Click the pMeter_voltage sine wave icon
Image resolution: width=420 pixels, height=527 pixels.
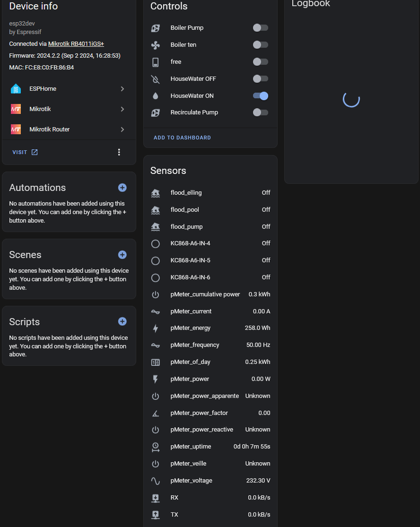[x=155, y=481]
